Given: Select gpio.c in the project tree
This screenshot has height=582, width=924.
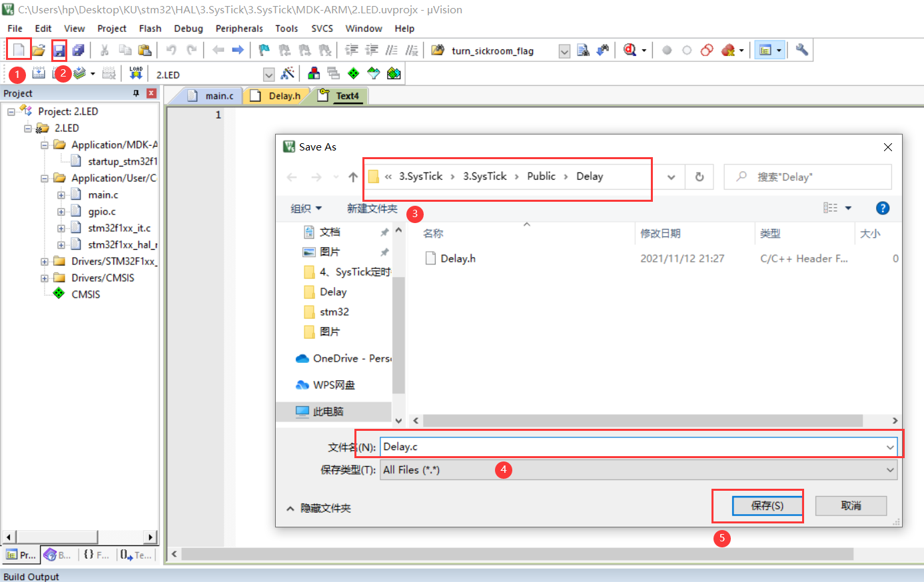Looking at the screenshot, I should (x=102, y=212).
